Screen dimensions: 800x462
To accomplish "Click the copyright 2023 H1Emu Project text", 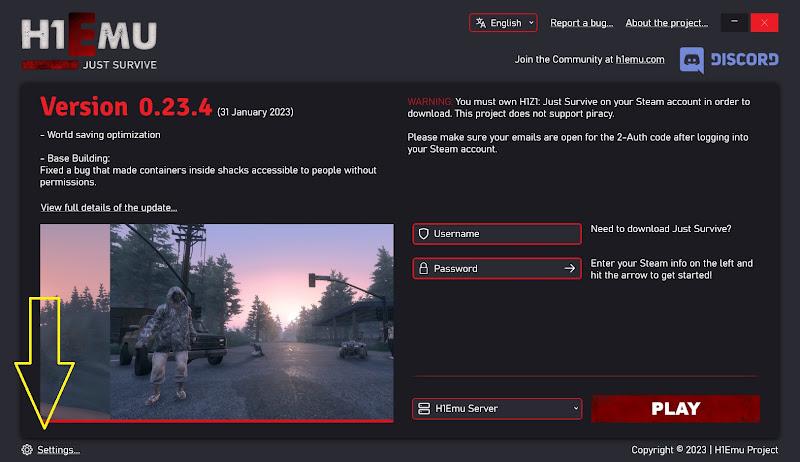I will click(x=705, y=450).
